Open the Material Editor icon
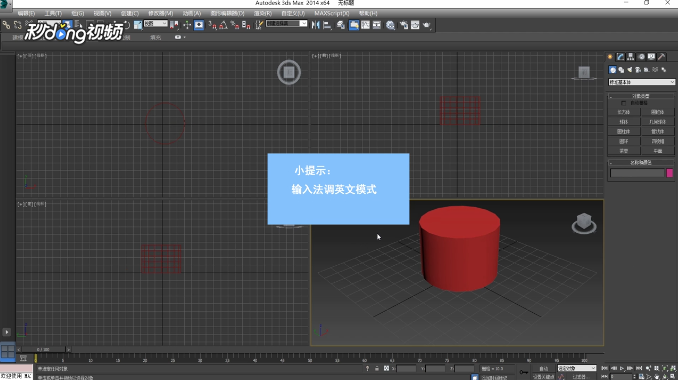Viewport: 678px width, 380px height. coord(390,25)
